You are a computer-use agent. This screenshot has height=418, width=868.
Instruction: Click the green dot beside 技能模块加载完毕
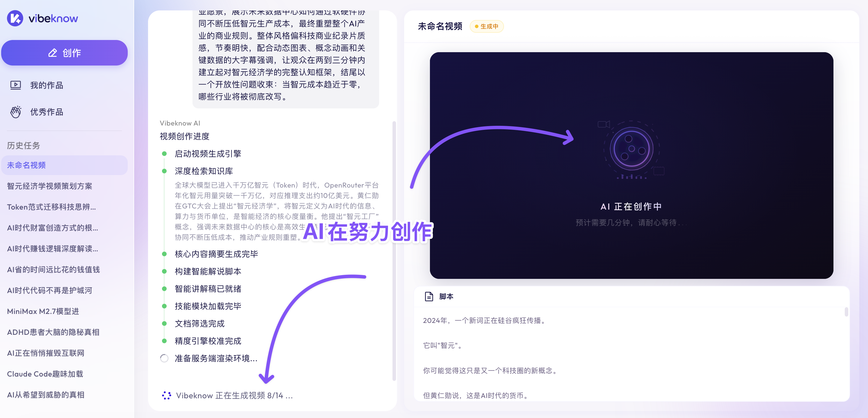[164, 306]
